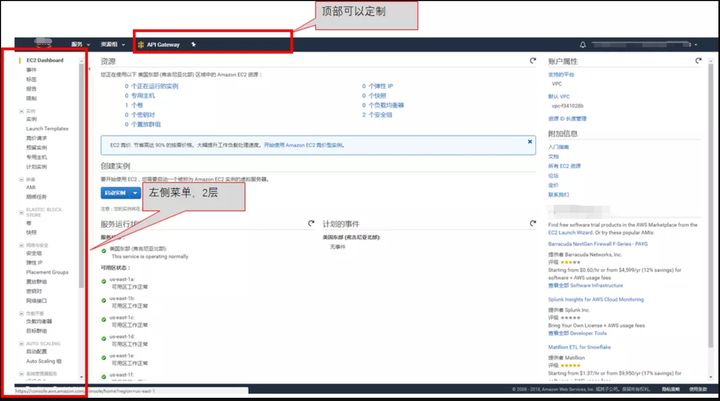
Task: Collapse the left sidebar using the edge arrow
Action: (90, 69)
